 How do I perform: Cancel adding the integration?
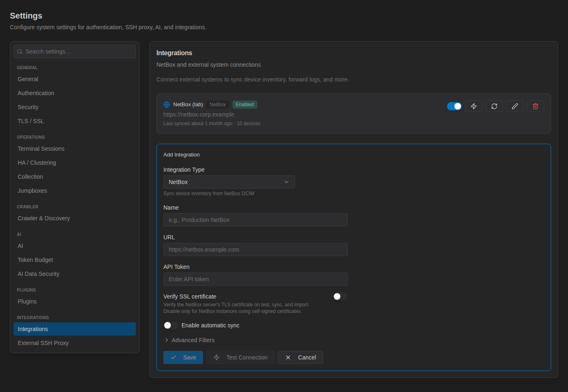[300, 357]
